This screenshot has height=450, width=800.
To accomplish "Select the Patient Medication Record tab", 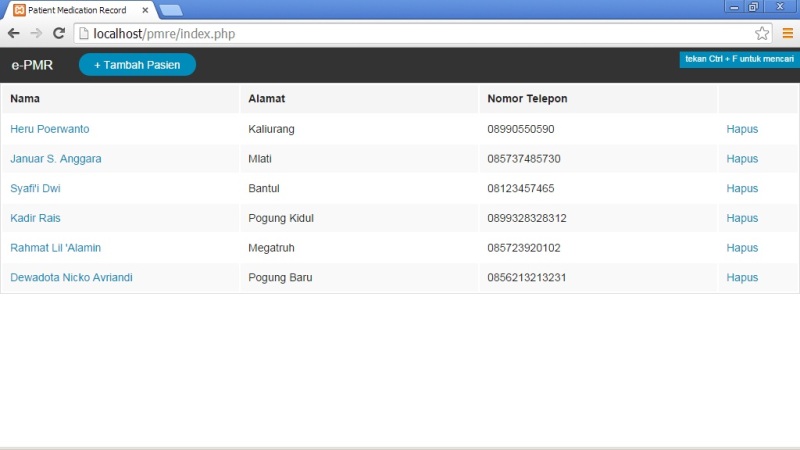I will click(76, 10).
